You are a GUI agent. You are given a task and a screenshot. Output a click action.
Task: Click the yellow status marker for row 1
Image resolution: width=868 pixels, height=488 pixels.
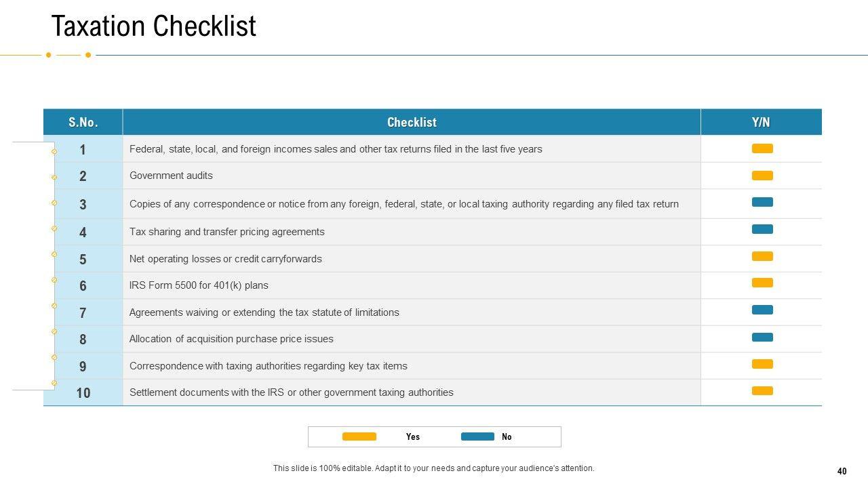click(x=762, y=148)
